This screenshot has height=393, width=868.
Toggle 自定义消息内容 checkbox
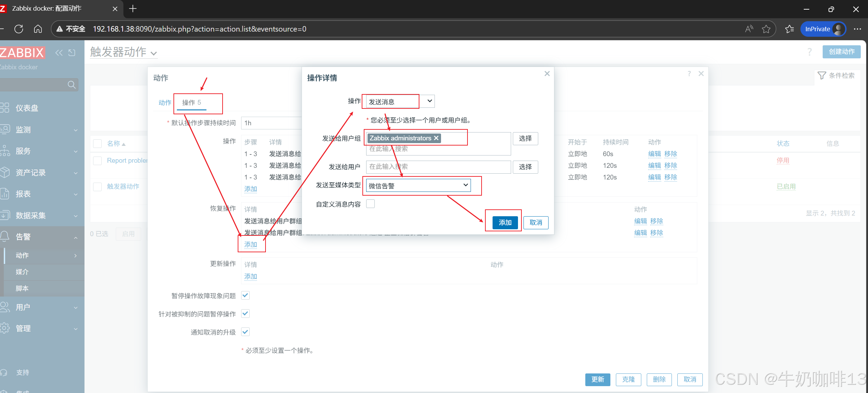pos(370,204)
